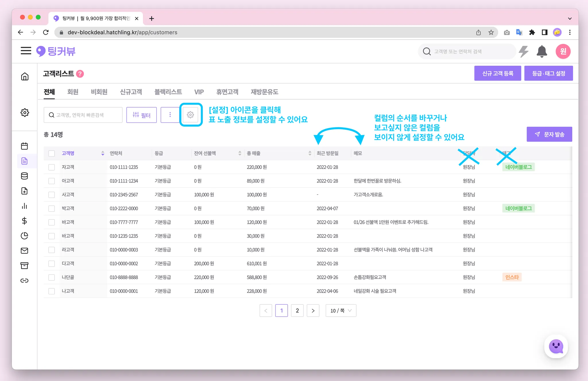Click the 고객명, 연락처 빠른검색 field

[83, 115]
